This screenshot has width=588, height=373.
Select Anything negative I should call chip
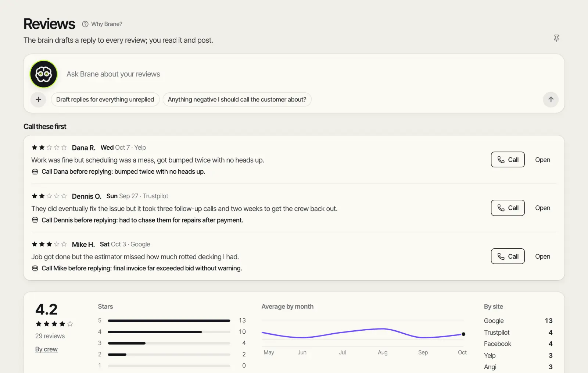tap(237, 99)
